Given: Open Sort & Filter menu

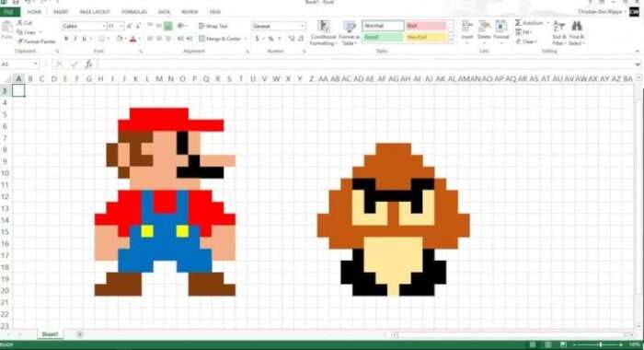Looking at the screenshot, I should tap(559, 33).
